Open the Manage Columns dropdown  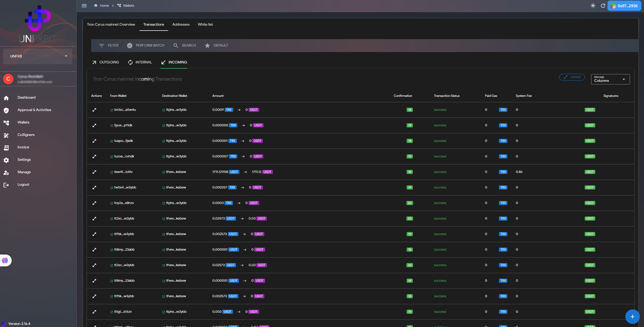[610, 79]
